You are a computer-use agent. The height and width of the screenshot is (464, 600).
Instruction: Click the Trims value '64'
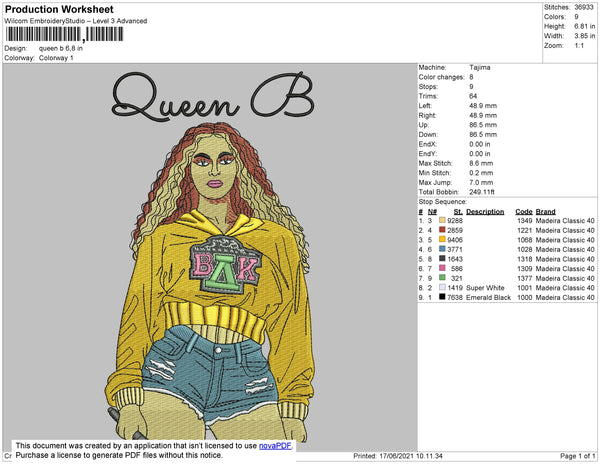click(x=473, y=96)
